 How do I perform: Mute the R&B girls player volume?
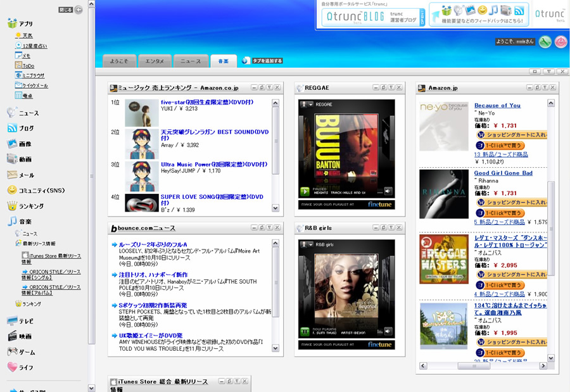[388, 331]
